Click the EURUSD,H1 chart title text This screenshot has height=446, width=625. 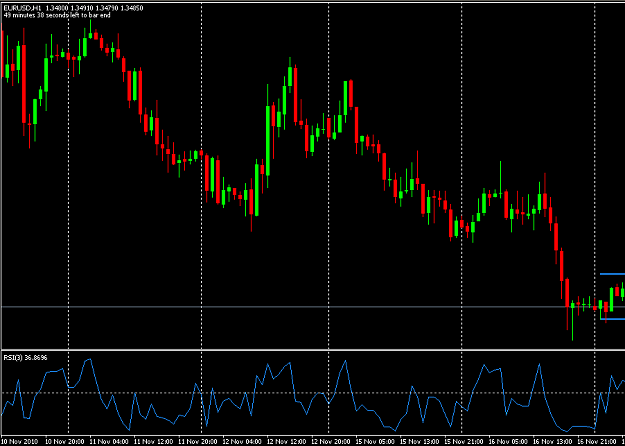[x=22, y=8]
